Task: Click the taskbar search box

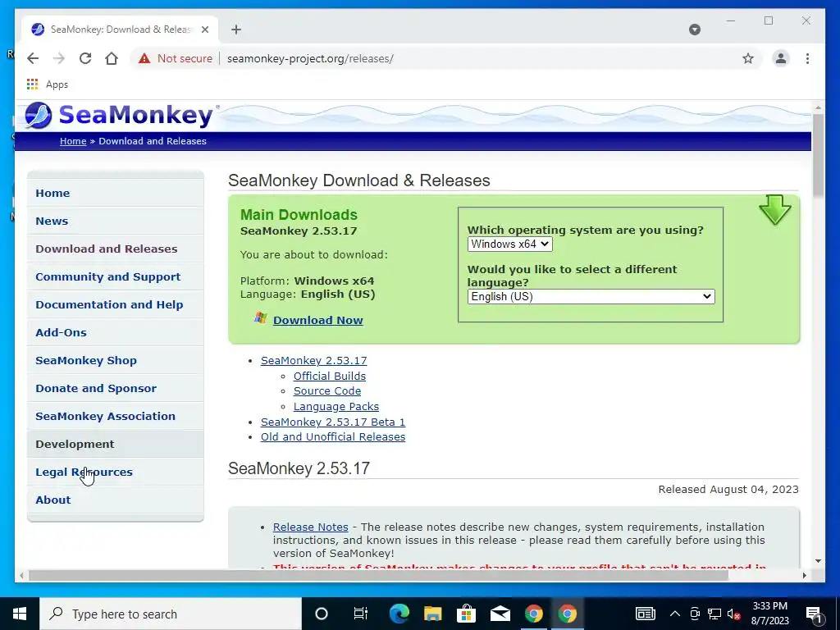Action: tap(171, 614)
